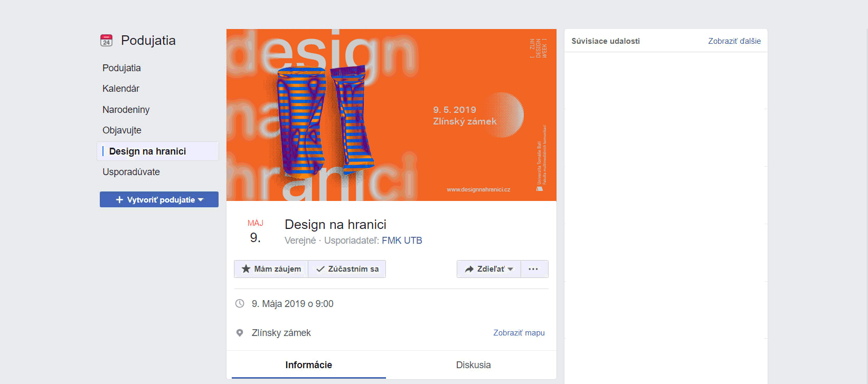The height and width of the screenshot is (384, 868).
Task: Click the clock icon next to event date
Action: (240, 304)
